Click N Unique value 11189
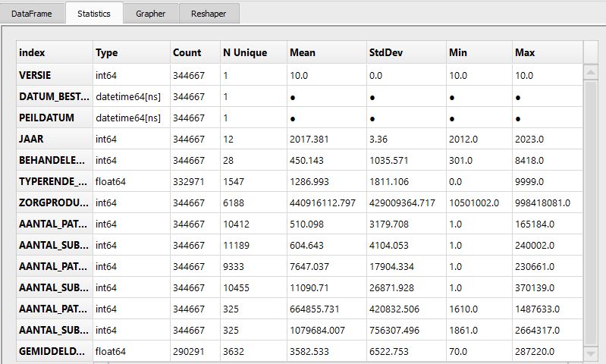Viewport: 606px width, 364px height. pos(236,246)
